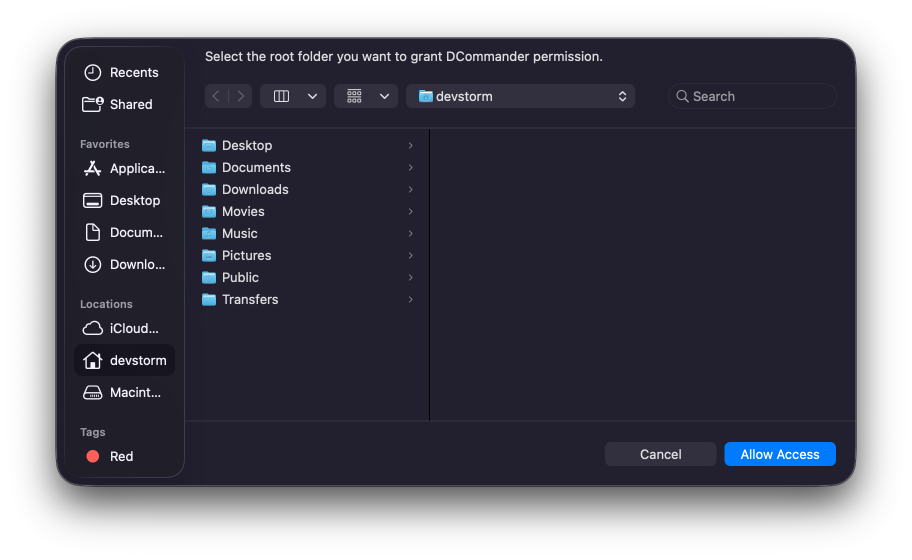The image size is (912, 560).
Task: Expand the Transfers folder chevron
Action: point(411,300)
